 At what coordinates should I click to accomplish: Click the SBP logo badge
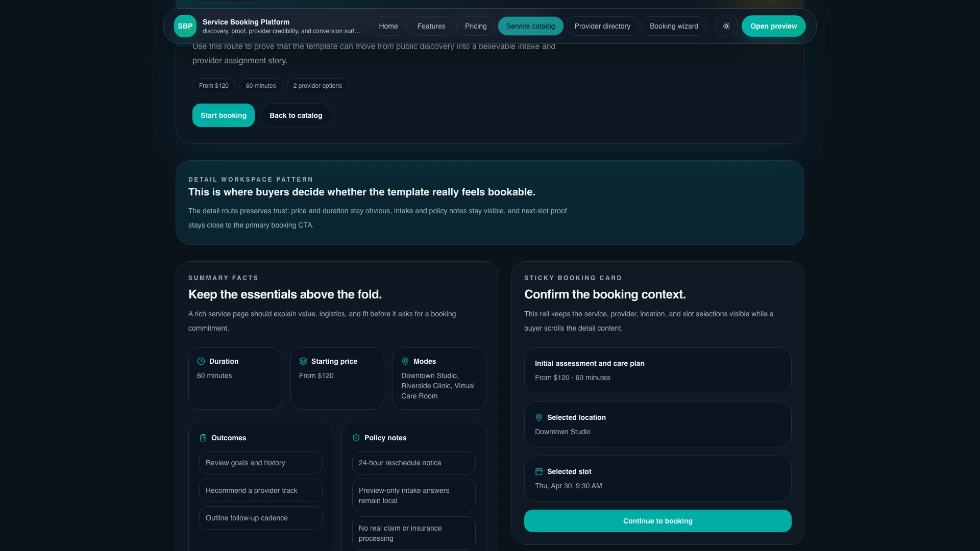pos(185,26)
